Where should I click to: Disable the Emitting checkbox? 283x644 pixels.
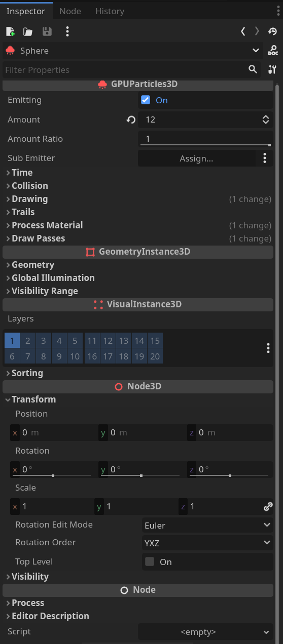point(146,100)
